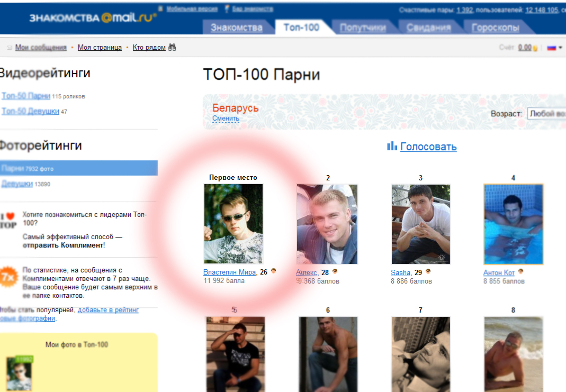
Task: Click the envelope icon near Мои сообщения
Action: pos(10,48)
